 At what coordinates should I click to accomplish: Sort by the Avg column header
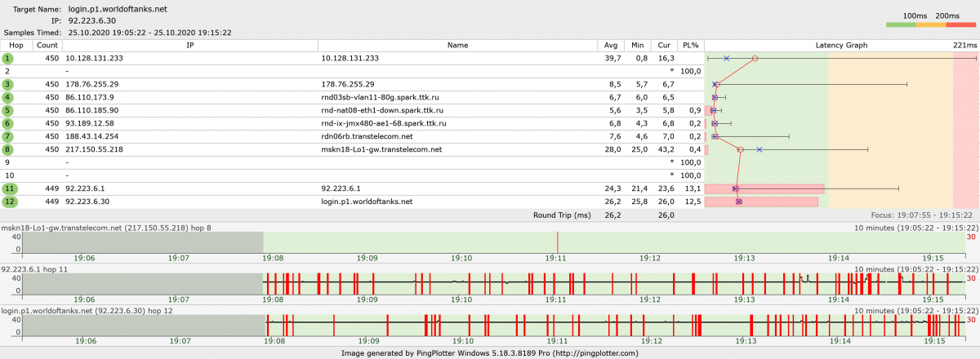tap(611, 46)
